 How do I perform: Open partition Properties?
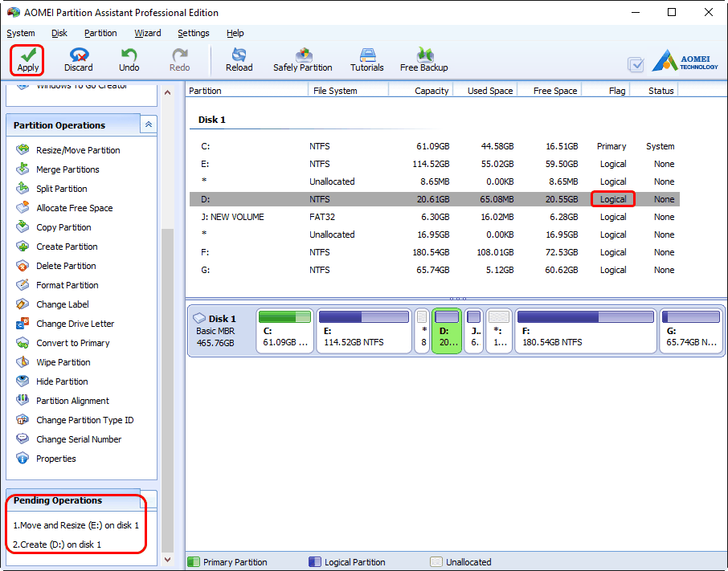click(55, 459)
